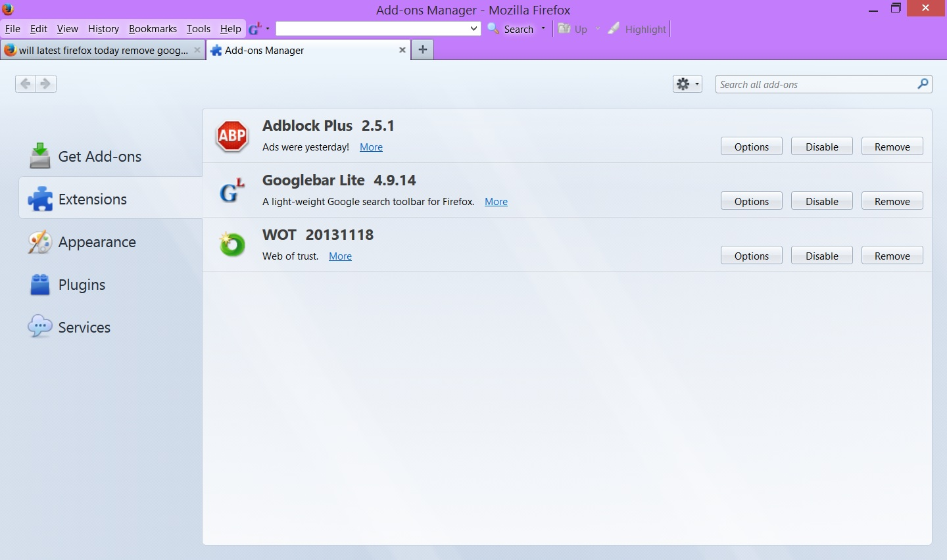Close the 'will latest firefox' tab
Viewport: 947px width, 560px height.
pyautogui.click(x=197, y=50)
